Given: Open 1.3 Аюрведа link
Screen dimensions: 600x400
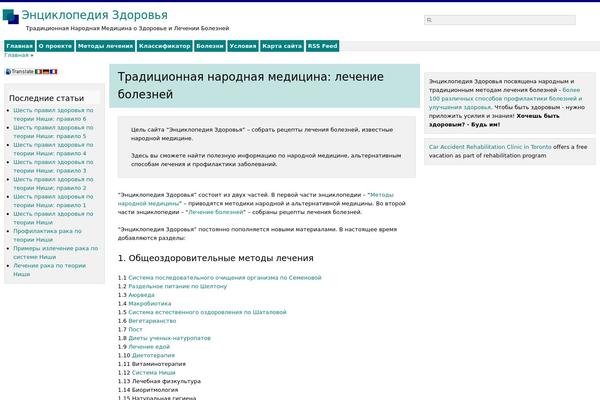Looking at the screenshot, I should coord(142,295).
